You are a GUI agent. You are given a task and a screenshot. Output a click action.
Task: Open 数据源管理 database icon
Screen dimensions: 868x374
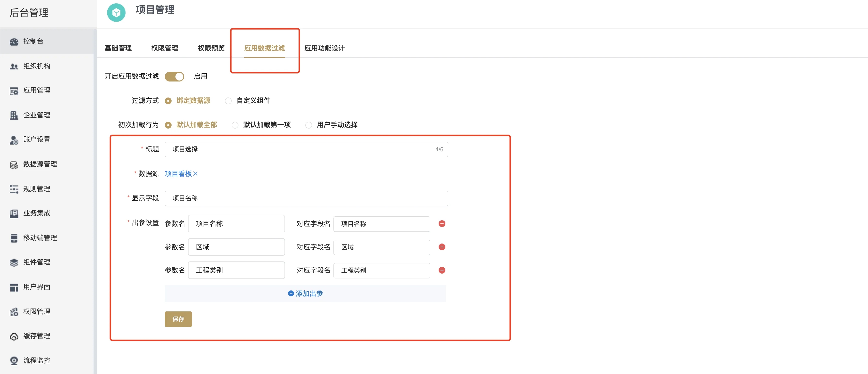[14, 165]
